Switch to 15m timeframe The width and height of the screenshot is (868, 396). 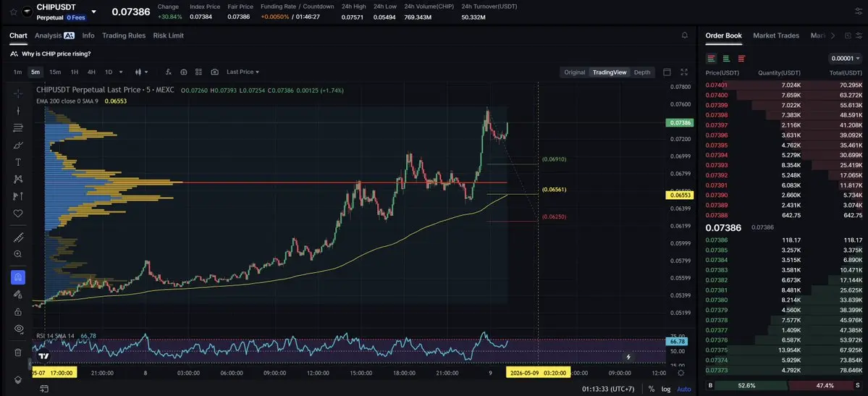55,72
